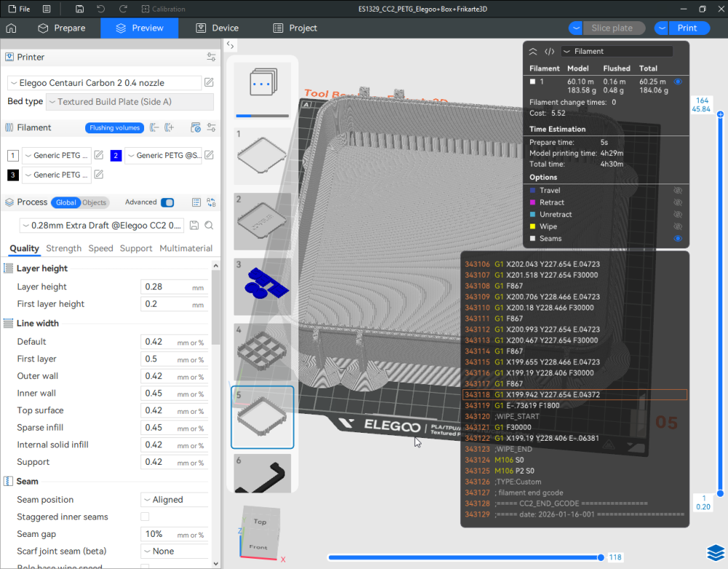Show Travel moves in preview
Image resolution: width=728 pixels, height=569 pixels.
(x=678, y=190)
